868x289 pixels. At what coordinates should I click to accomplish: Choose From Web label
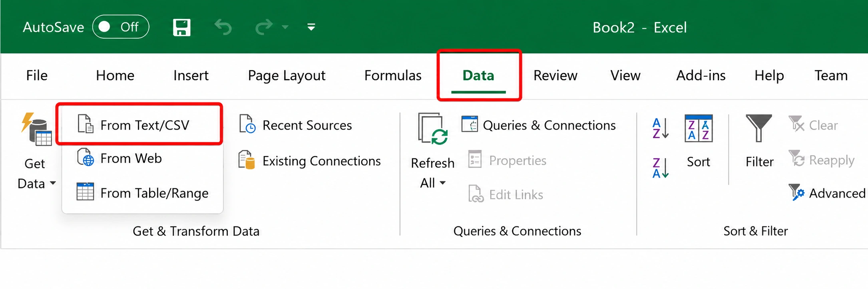(131, 158)
